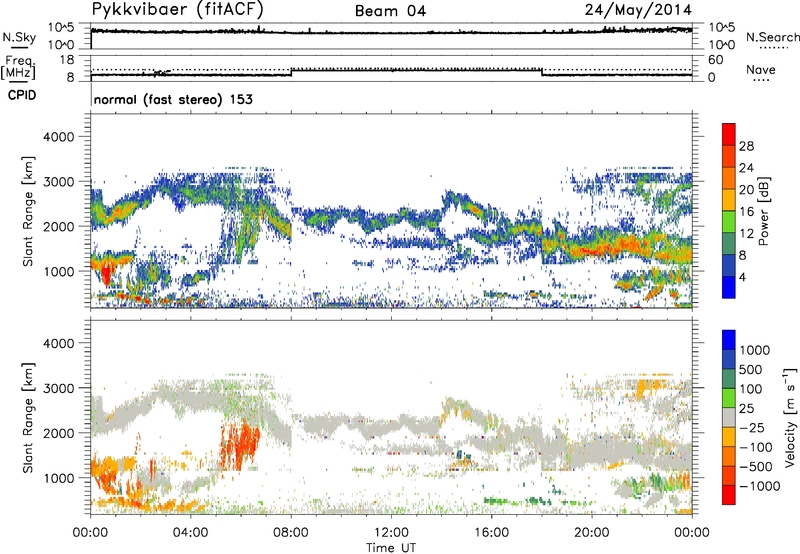Click the 'N.Sky' label
Image resolution: width=800 pixels, height=554 pixels.
[19, 37]
